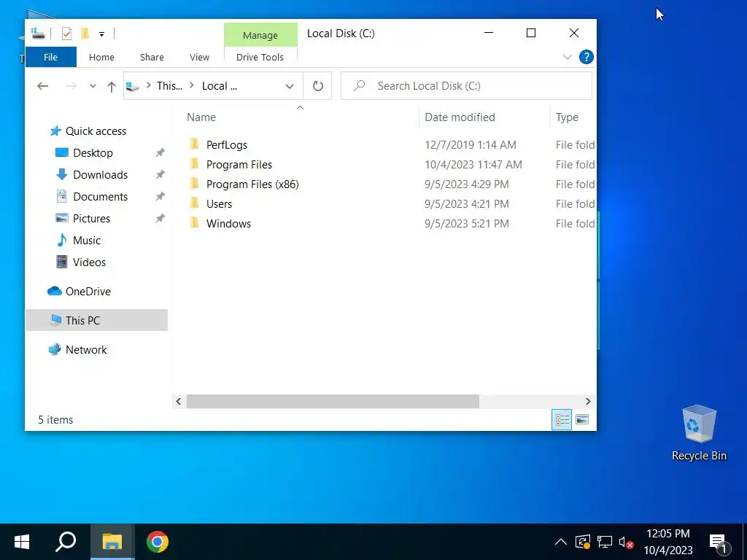Image resolution: width=747 pixels, height=560 pixels.
Task: Click the forward navigation arrow
Action: [71, 86]
